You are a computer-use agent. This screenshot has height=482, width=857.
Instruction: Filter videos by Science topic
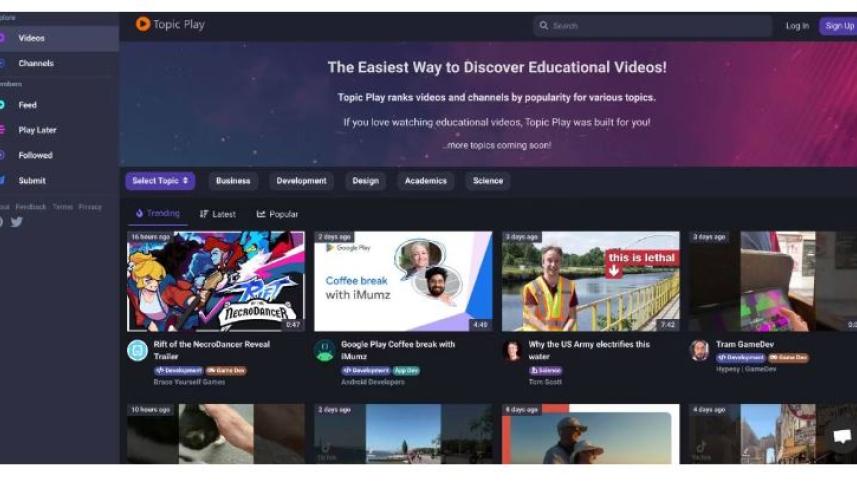(x=488, y=181)
